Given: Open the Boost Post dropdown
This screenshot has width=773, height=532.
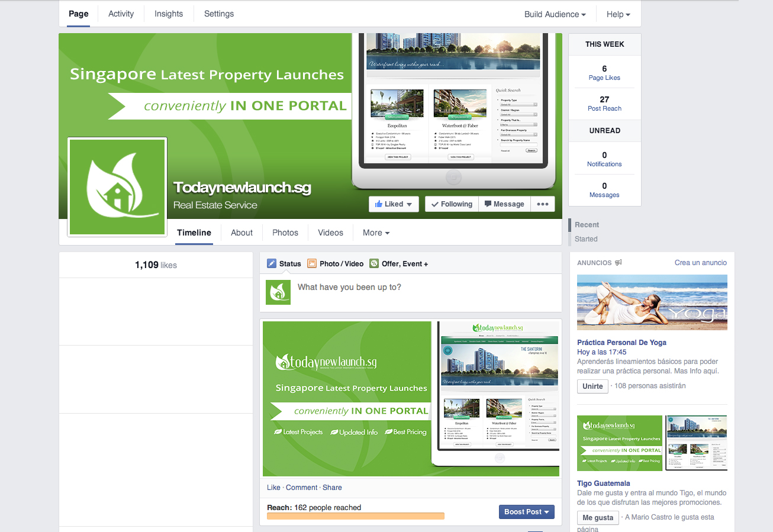Looking at the screenshot, I should point(527,512).
